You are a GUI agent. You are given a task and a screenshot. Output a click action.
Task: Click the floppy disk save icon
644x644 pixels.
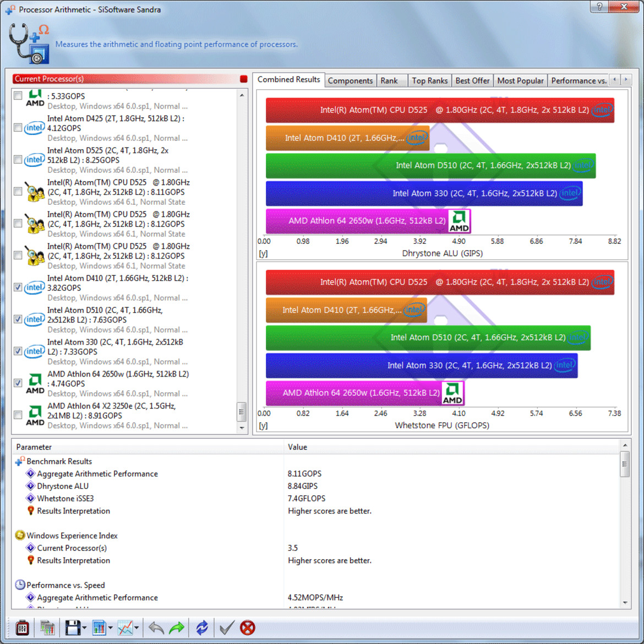pos(73,627)
